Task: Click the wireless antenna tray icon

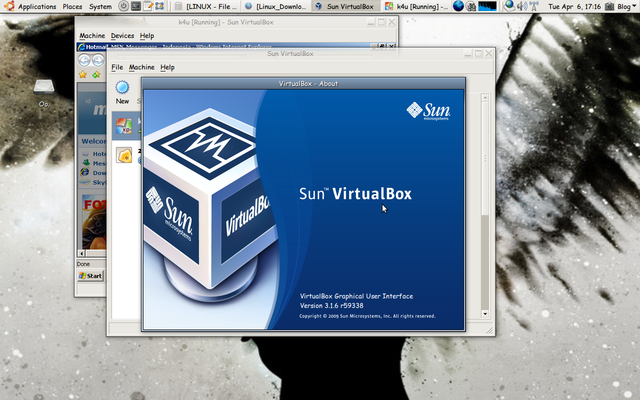Action: pos(533,6)
